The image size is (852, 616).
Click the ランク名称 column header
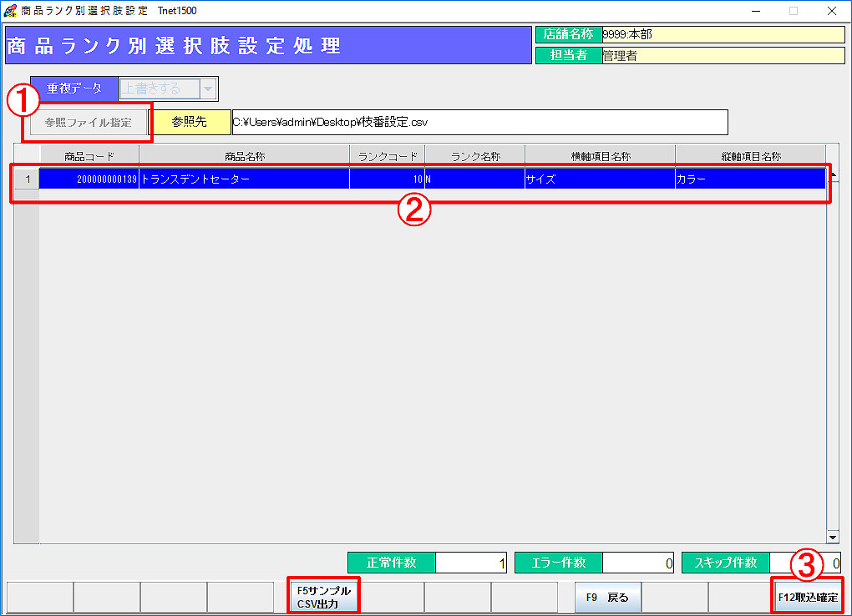click(475, 156)
